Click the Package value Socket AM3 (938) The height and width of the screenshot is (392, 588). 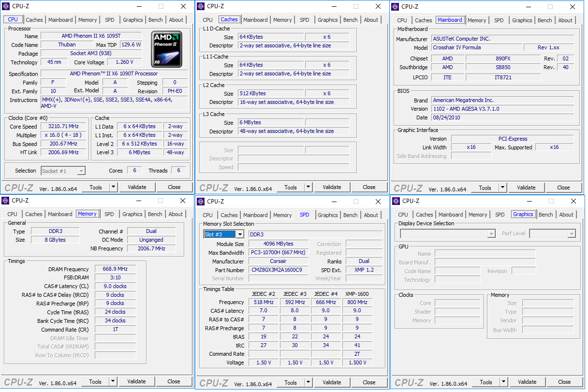click(x=91, y=53)
